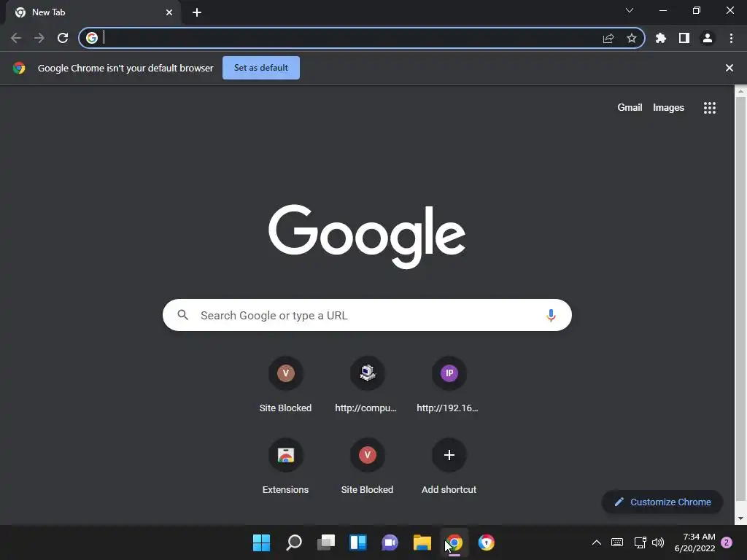Open the Windows Start menu
The height and width of the screenshot is (560, 747).
point(261,542)
